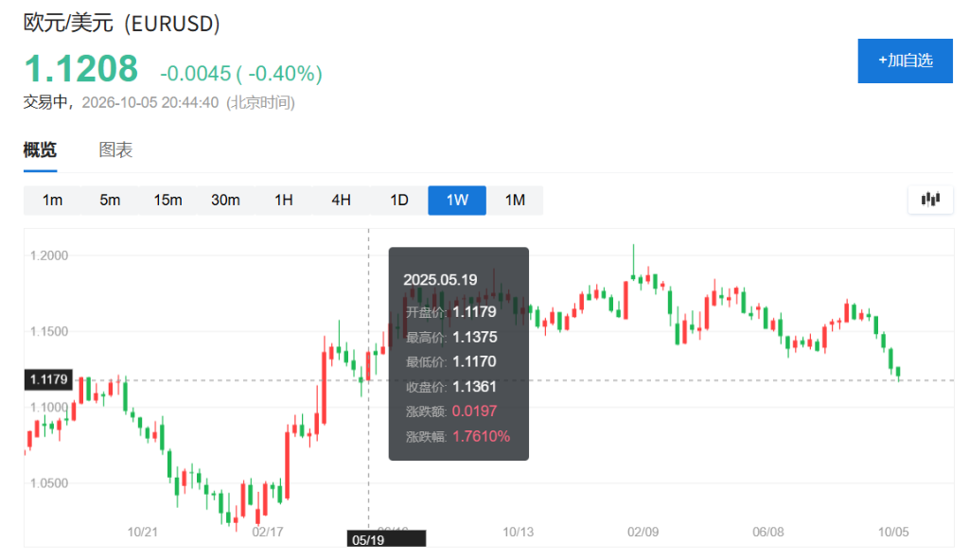Choose the 1H timeframe
This screenshot has height=560, width=969.
pyautogui.click(x=284, y=201)
